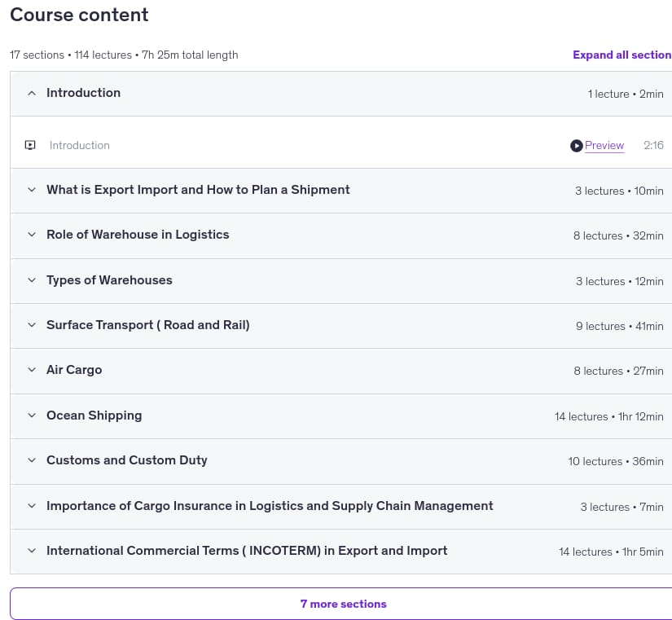Viewport: 672px width, 620px height.
Task: Click '10 lectures • 36min' section info
Action: tap(616, 461)
